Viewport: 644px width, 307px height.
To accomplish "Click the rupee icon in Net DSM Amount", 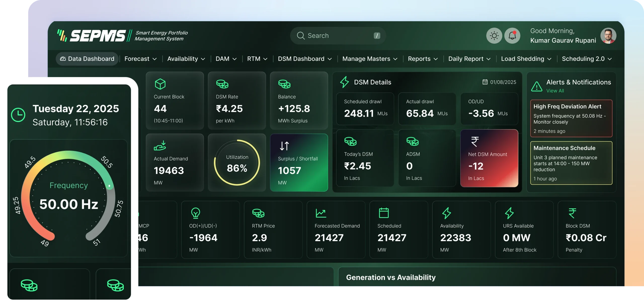I will (475, 141).
